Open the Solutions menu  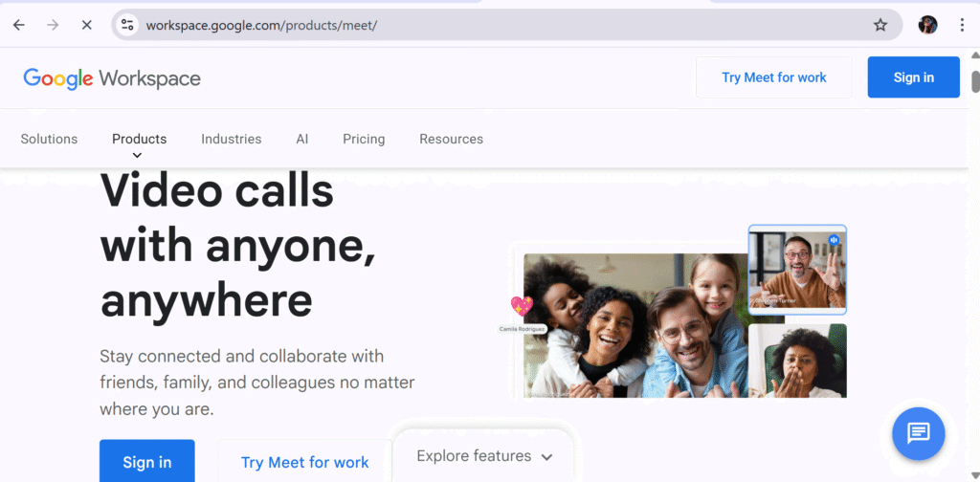[x=49, y=140]
